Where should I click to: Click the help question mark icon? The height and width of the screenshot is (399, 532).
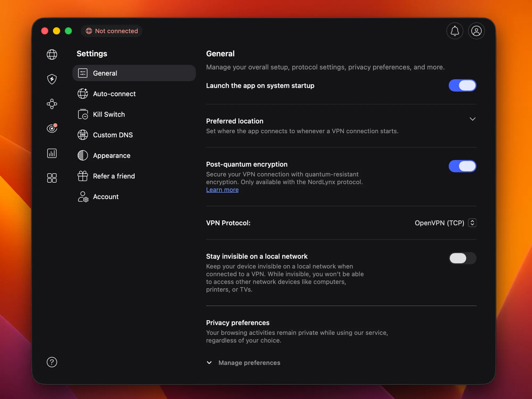point(52,362)
